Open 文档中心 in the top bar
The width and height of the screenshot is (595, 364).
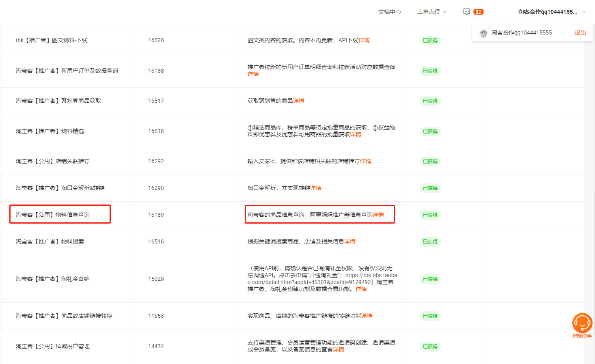389,12
